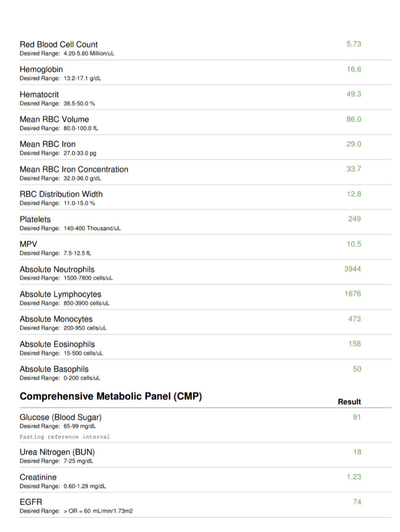Click the RBC Distribution Width heading
400x532 pixels.
point(61,194)
